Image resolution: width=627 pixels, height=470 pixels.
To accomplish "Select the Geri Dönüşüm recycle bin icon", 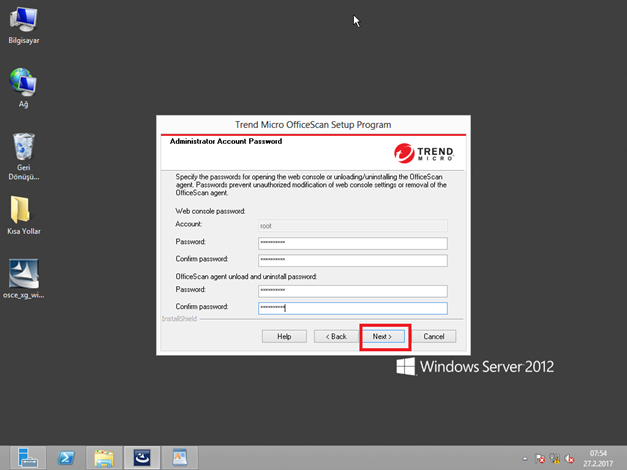I will coord(24,156).
